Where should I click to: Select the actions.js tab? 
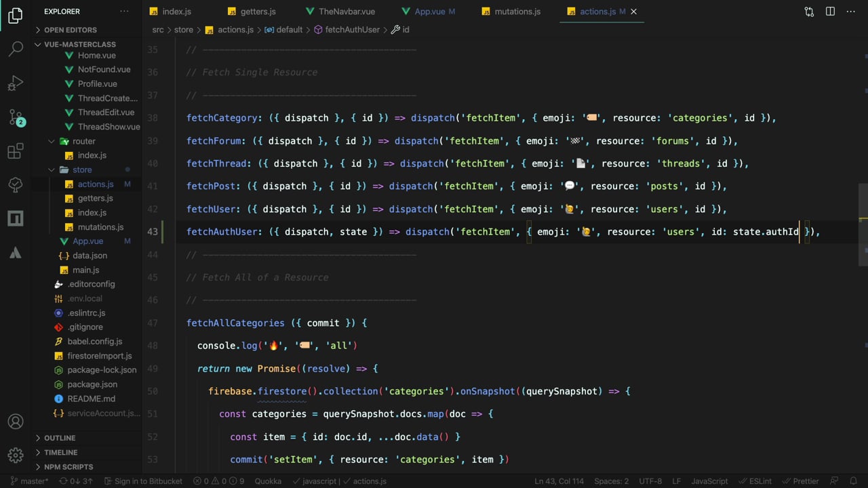point(597,12)
